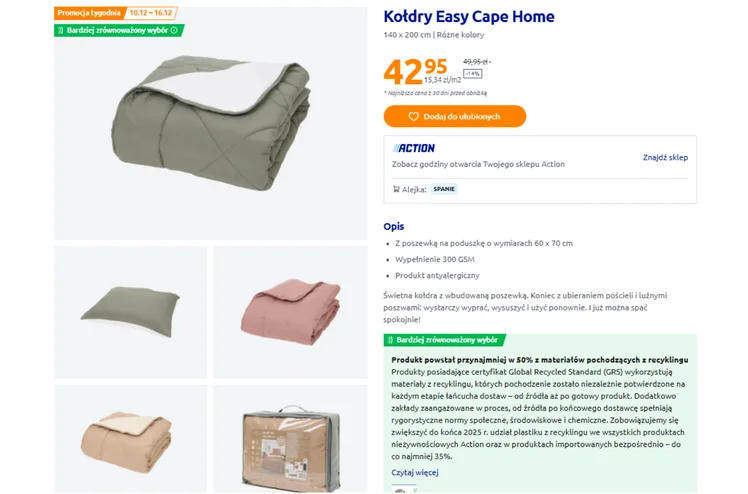Click the heart icon on the favorites button

pyautogui.click(x=414, y=117)
